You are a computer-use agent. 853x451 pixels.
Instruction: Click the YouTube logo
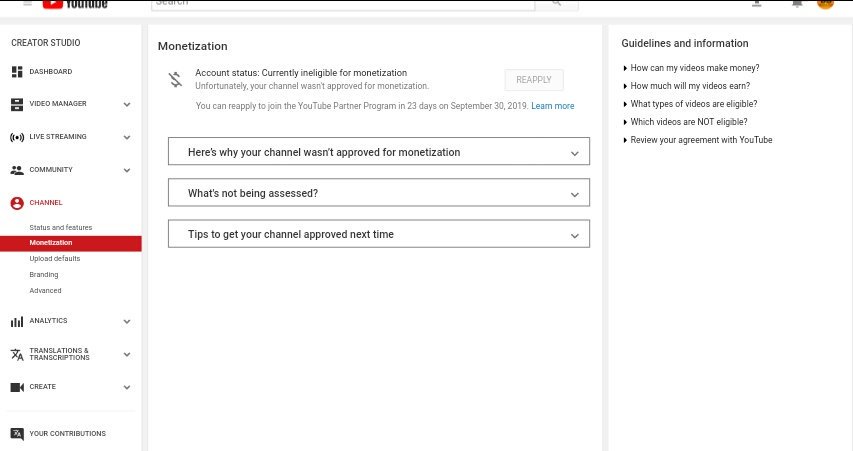[75, 4]
